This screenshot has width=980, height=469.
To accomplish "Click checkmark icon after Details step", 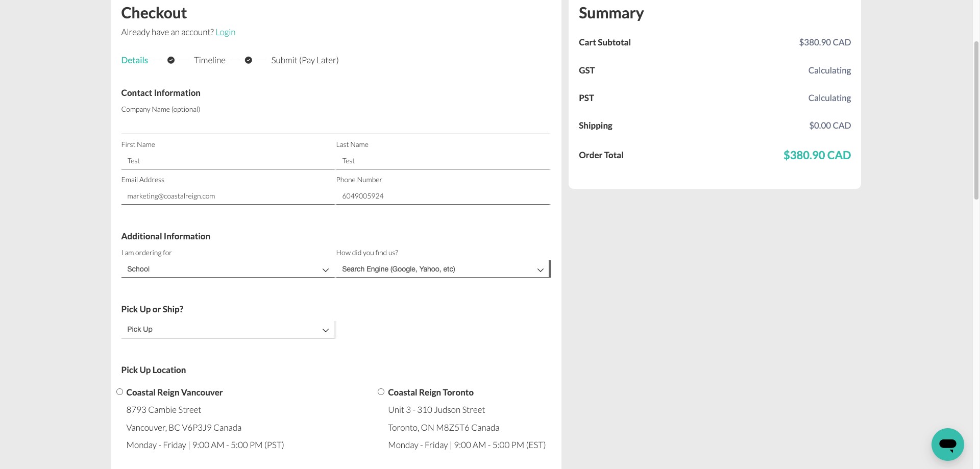I will coord(171,60).
